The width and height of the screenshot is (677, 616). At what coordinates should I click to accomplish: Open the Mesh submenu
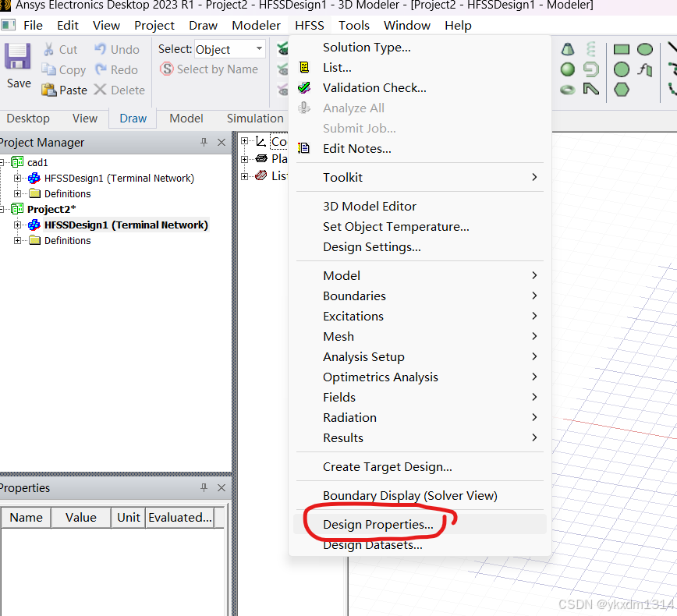[420, 336]
